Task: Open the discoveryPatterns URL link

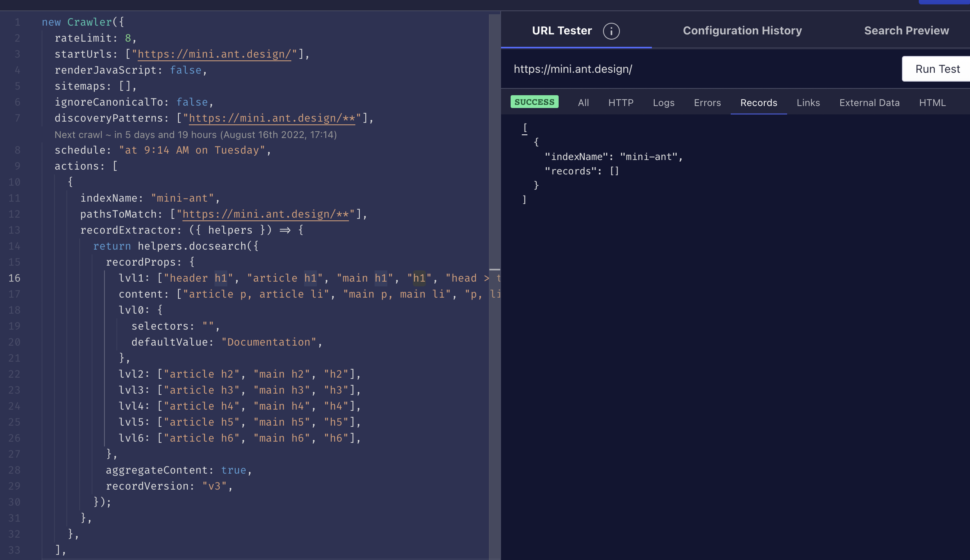Action: (x=272, y=118)
